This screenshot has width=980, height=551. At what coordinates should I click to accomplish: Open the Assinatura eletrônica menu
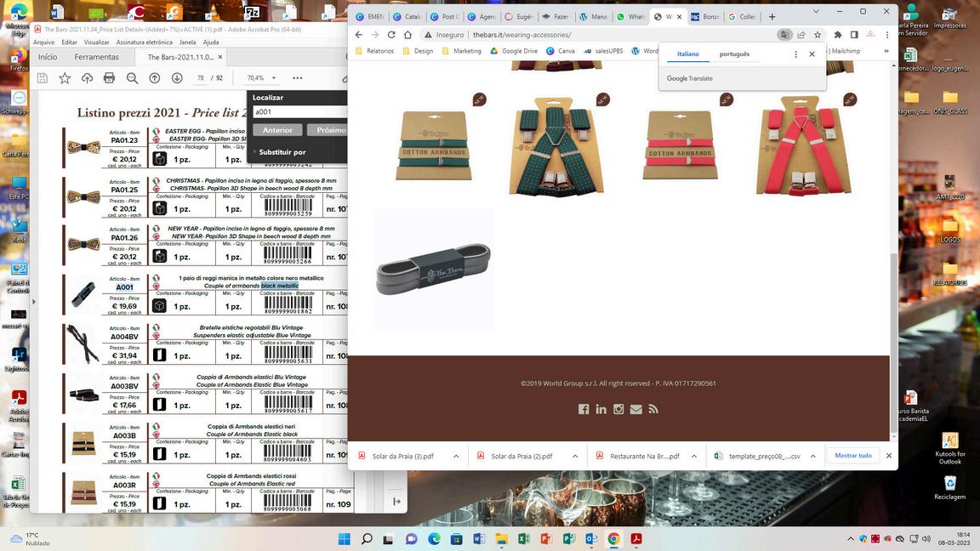pos(145,43)
